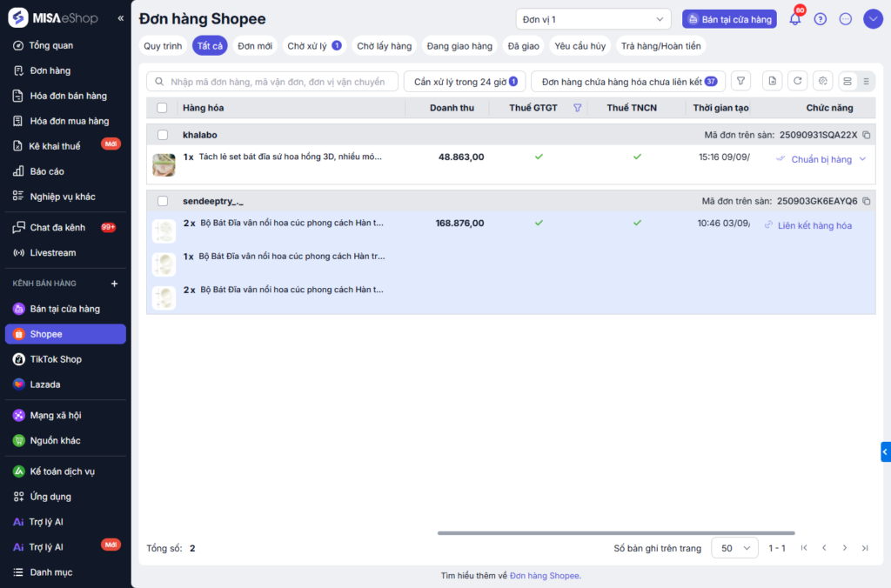Click the Kế toán dịch vụ icon

[19, 471]
